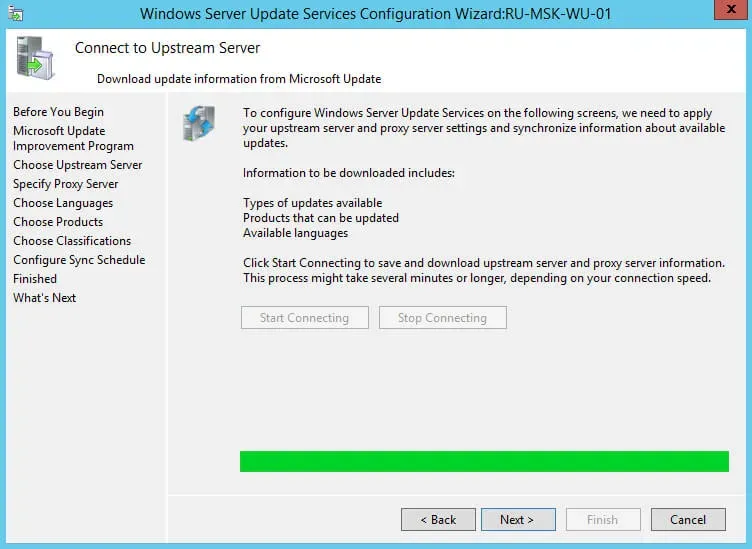The height and width of the screenshot is (549, 752).
Task: Select the Specify Proxy Server step
Action: [x=66, y=184]
